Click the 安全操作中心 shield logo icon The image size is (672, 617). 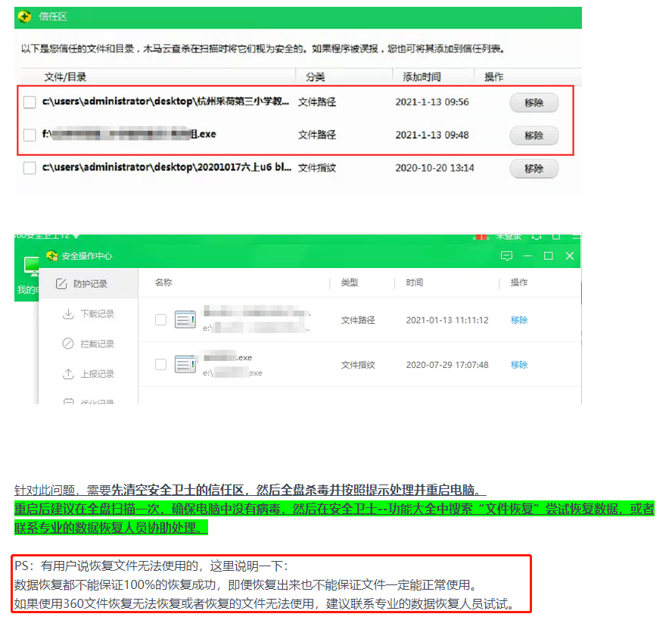coord(52,256)
